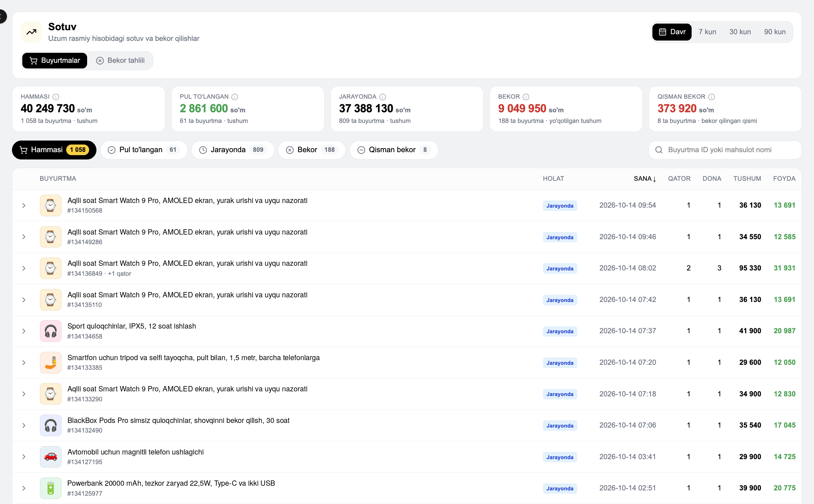Screen dimensions: 814x504
Task: Click the info icon next to QISMAN BEKOR
Action: tap(711, 97)
